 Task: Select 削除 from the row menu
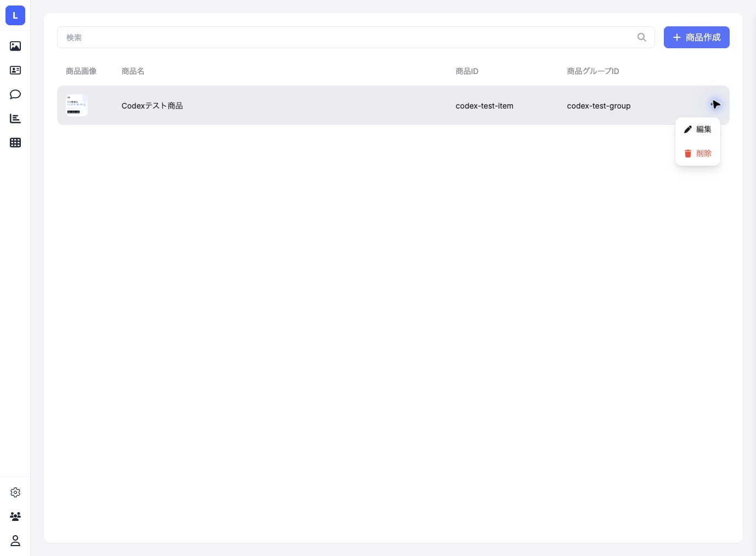(x=698, y=154)
